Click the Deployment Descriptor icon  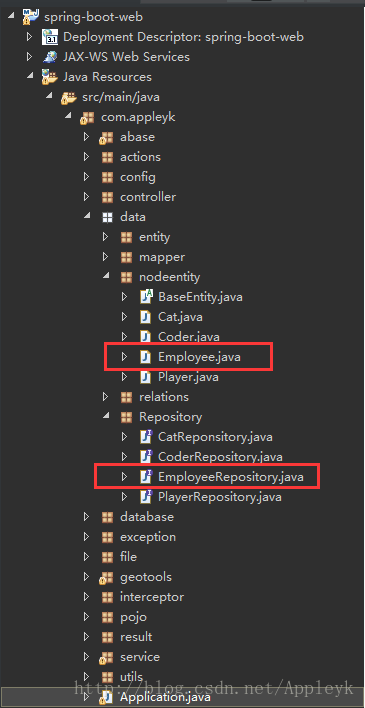point(49,37)
